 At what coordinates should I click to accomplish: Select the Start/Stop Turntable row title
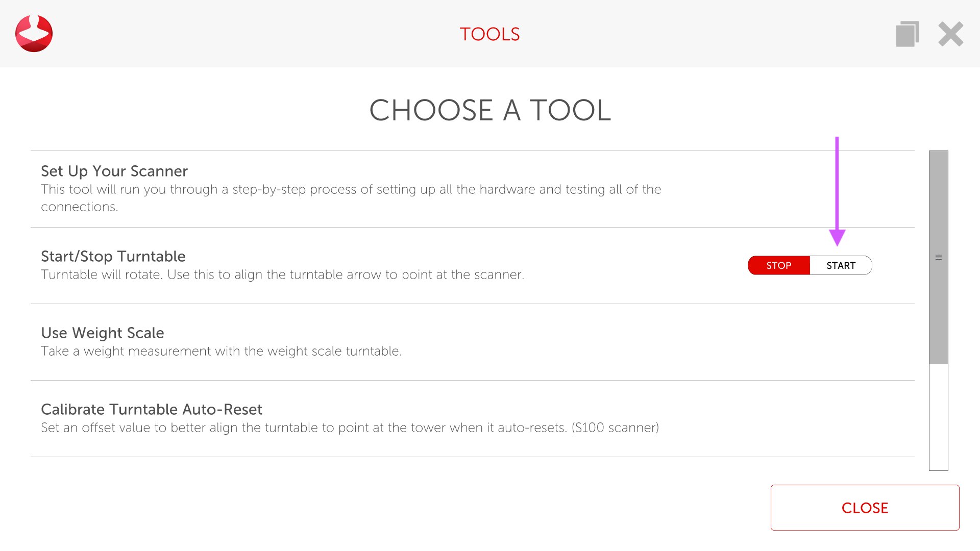click(x=113, y=256)
